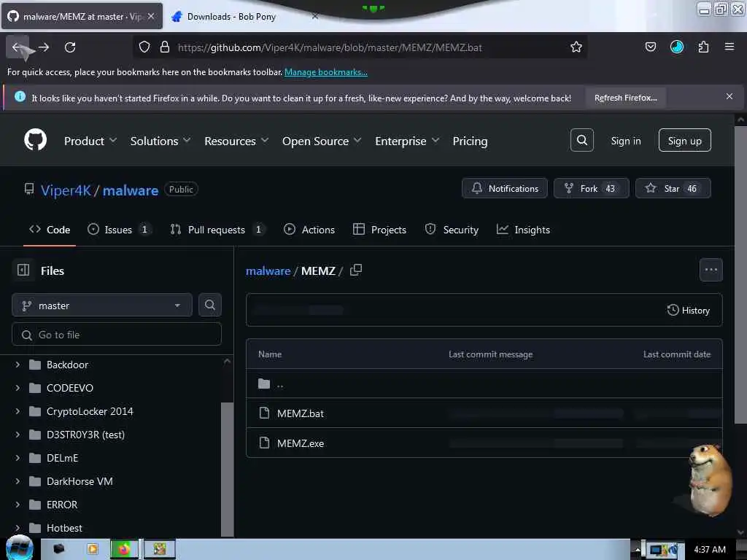Expand the Enterprise menu
This screenshot has width=747, height=560.
click(x=407, y=141)
